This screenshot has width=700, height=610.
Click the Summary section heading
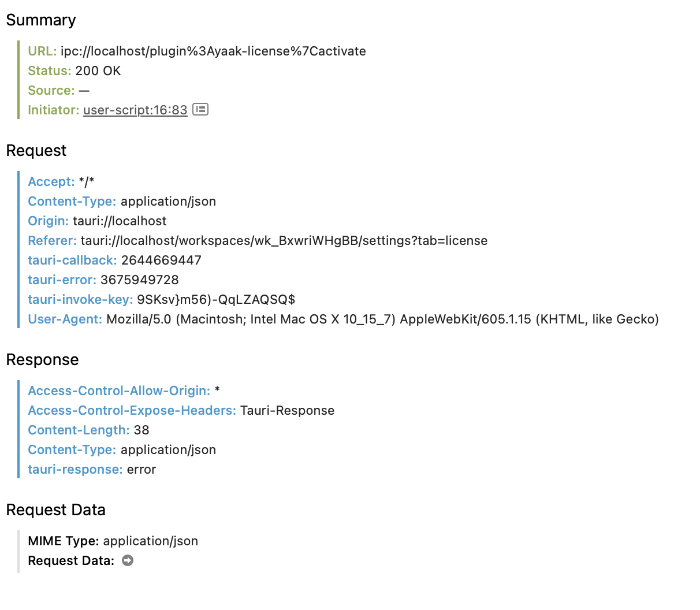(x=41, y=20)
